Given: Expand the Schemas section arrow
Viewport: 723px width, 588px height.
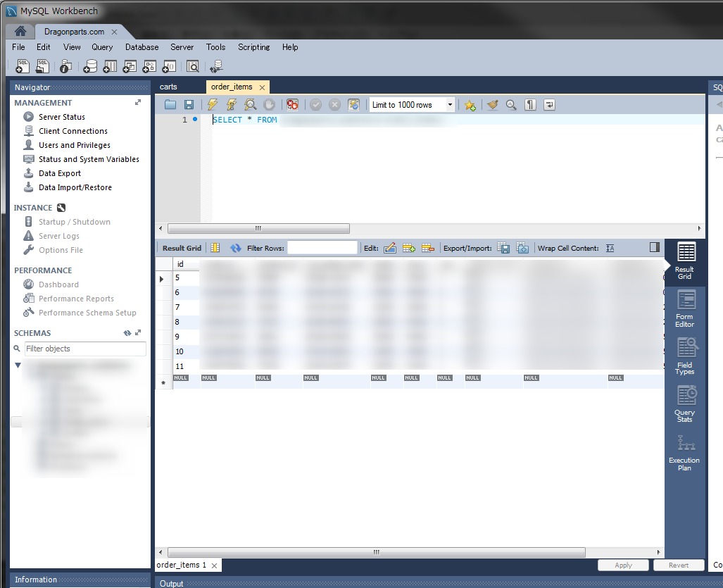Looking at the screenshot, I should [x=138, y=332].
